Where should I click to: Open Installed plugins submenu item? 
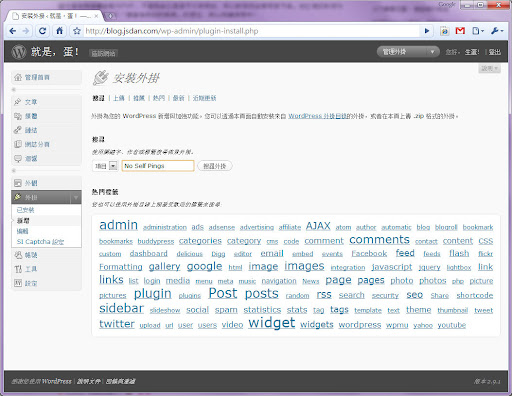[x=25, y=210]
